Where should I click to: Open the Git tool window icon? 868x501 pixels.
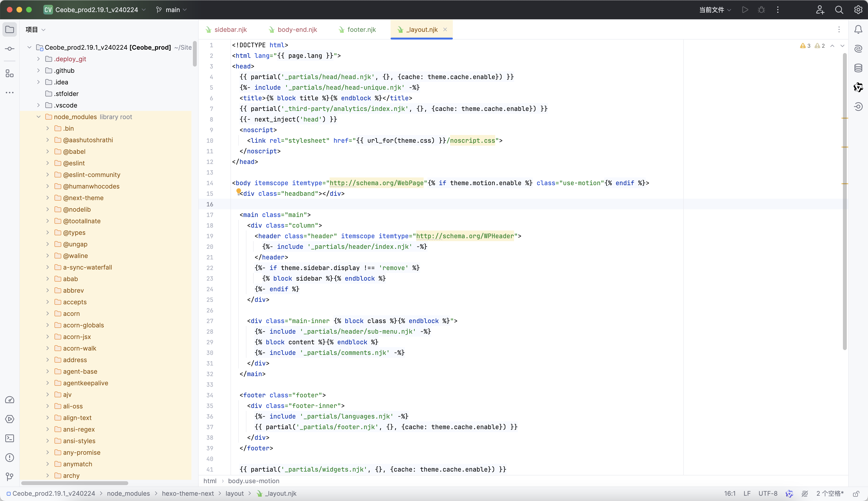coord(10,477)
